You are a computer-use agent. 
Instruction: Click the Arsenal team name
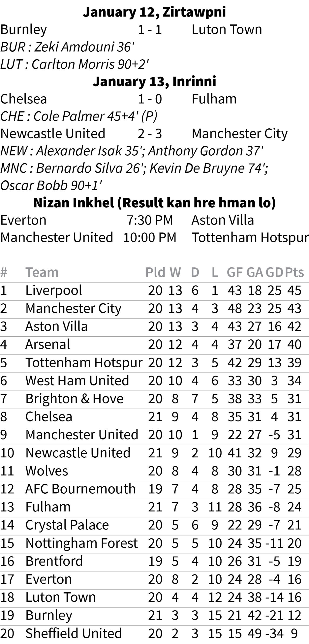[x=48, y=345]
